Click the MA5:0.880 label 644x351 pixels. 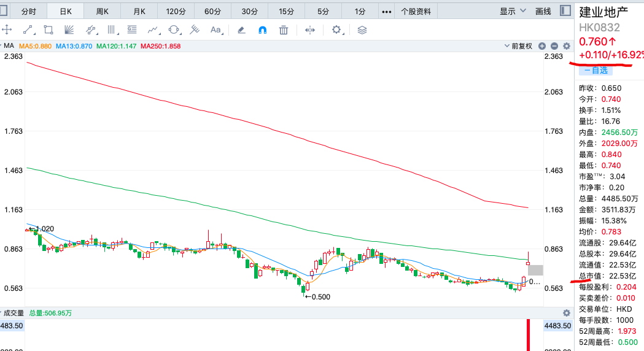tap(36, 46)
